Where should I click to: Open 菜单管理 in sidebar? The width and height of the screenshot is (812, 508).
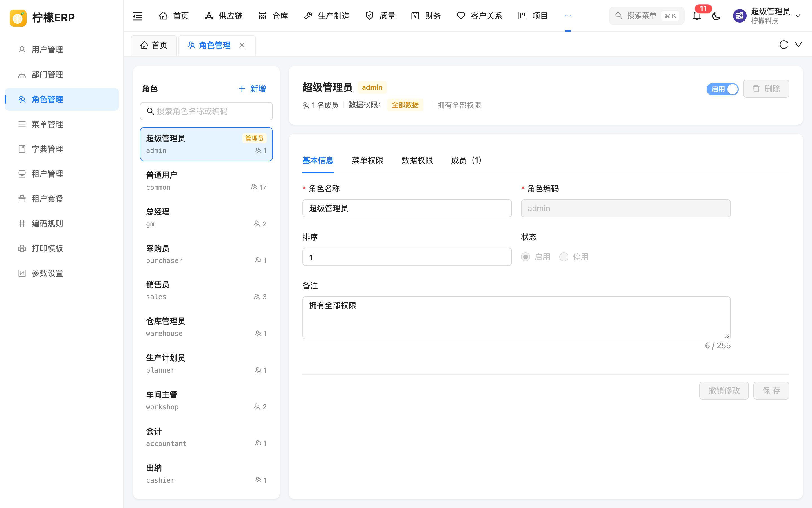point(62,124)
